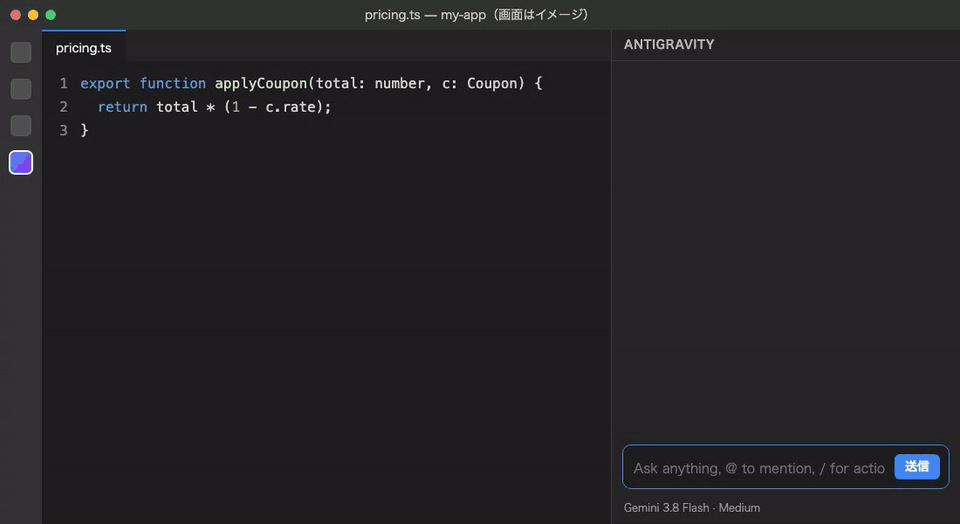The height and width of the screenshot is (524, 960).
Task: Select the pricing.ts editor tab
Action: [x=84, y=48]
